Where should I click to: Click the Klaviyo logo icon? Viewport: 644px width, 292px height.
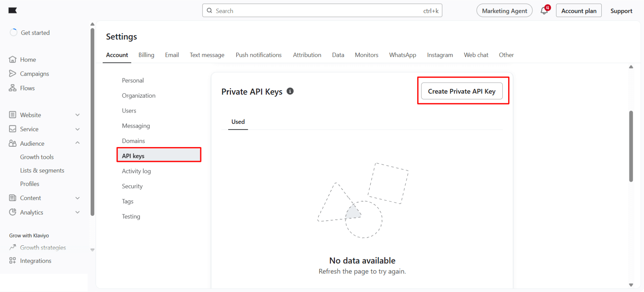click(13, 10)
